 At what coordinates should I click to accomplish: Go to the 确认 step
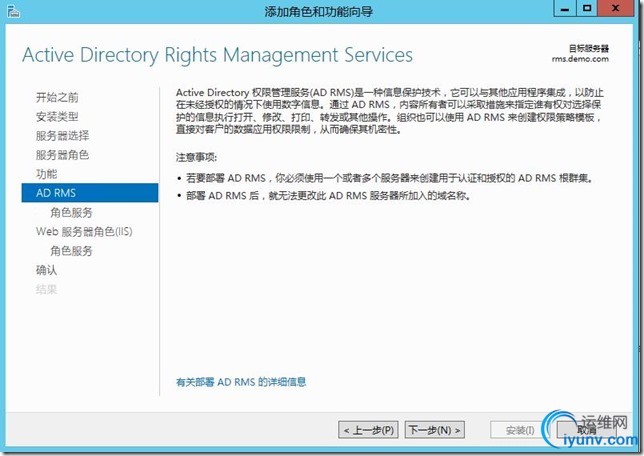click(46, 270)
